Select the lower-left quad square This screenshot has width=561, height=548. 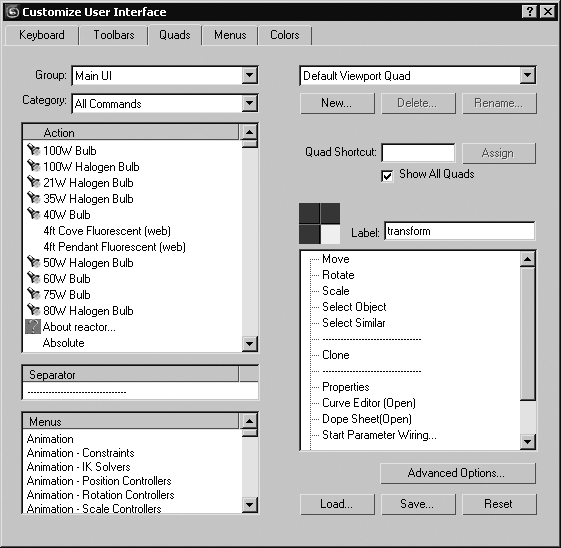pyautogui.click(x=309, y=234)
